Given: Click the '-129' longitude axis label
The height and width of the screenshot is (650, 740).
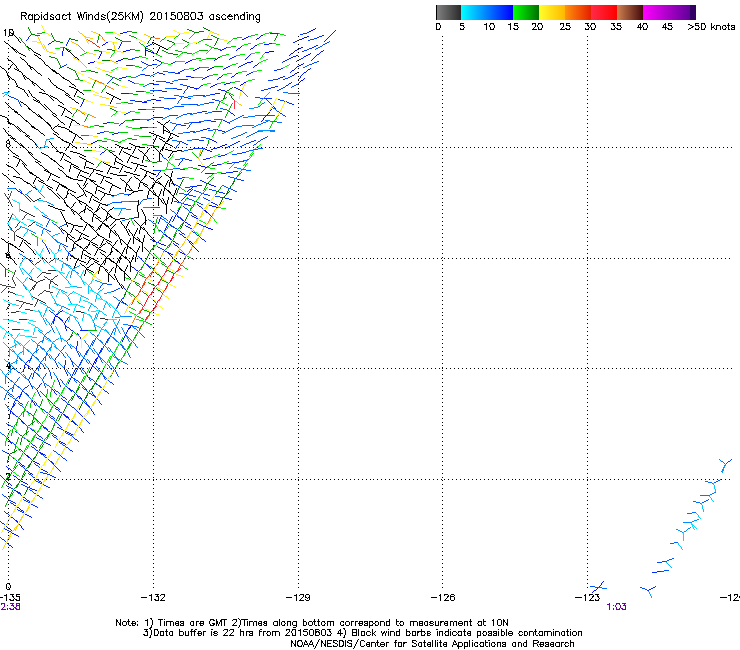Looking at the screenshot, I should pos(298,598).
